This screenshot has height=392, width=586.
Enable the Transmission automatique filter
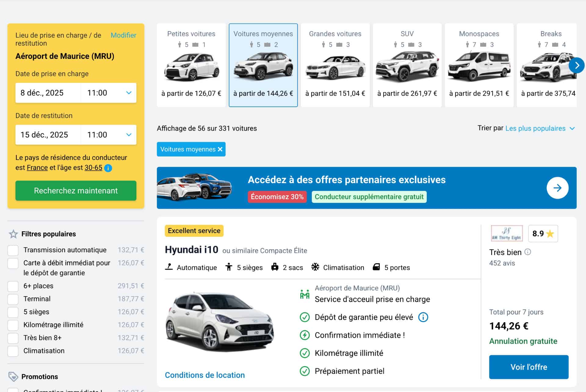click(13, 250)
